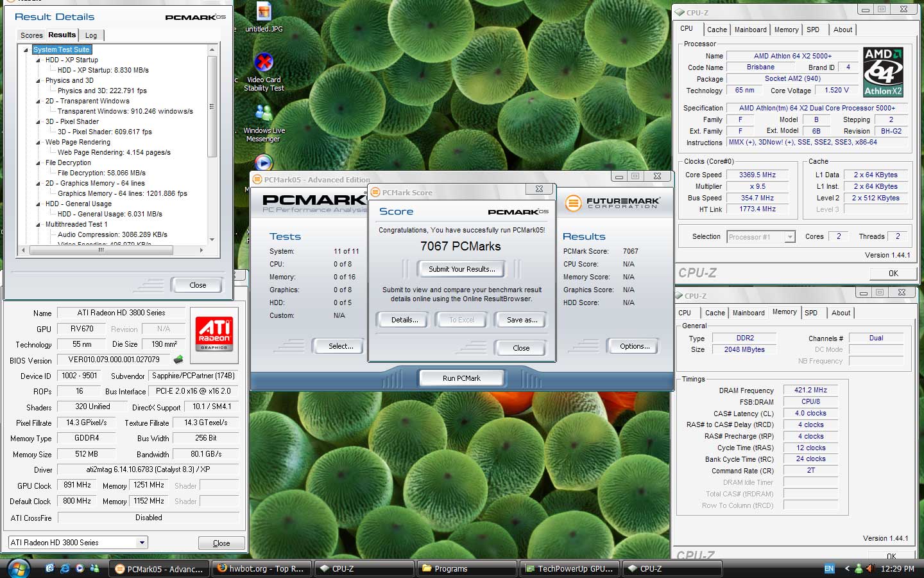Click the CPU Name field AMD Athlon 64 X2 5000+
The width and height of the screenshot is (924, 578).
coord(792,56)
